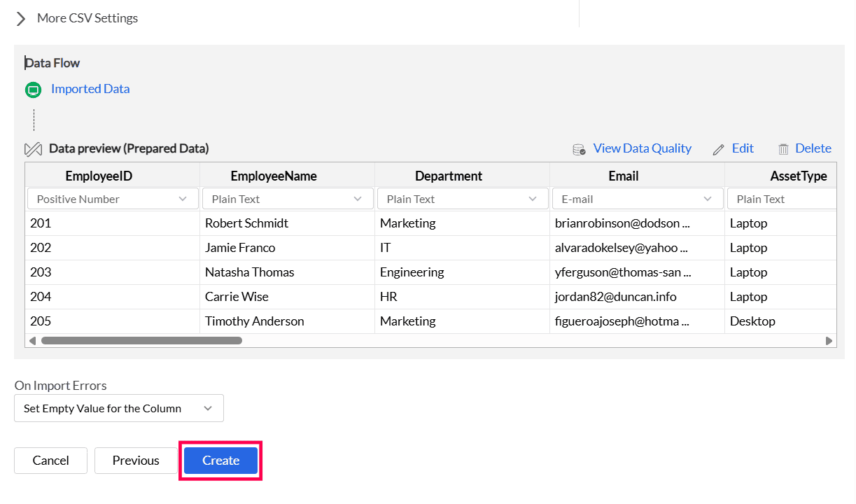
Task: Click the Data preview ruler-pencil icon
Action: pyautogui.click(x=33, y=149)
